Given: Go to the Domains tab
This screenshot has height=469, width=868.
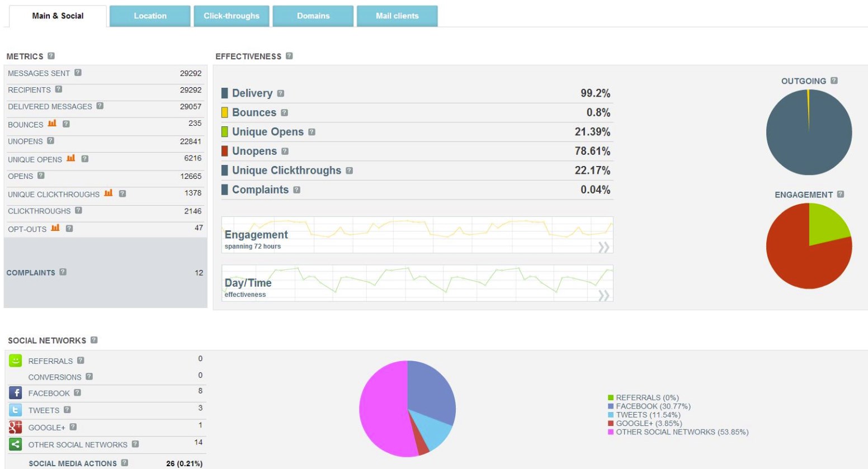Looking at the screenshot, I should (313, 16).
